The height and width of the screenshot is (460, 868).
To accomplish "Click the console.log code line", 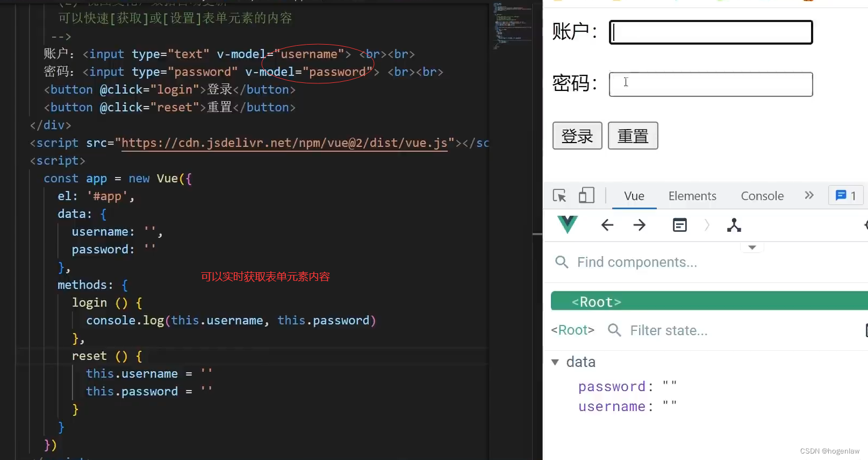I will tap(231, 321).
